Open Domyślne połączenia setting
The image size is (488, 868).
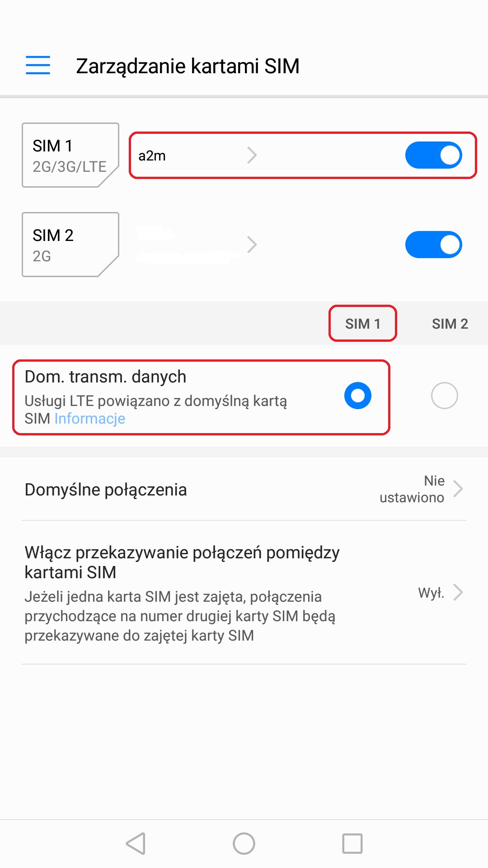point(106,490)
